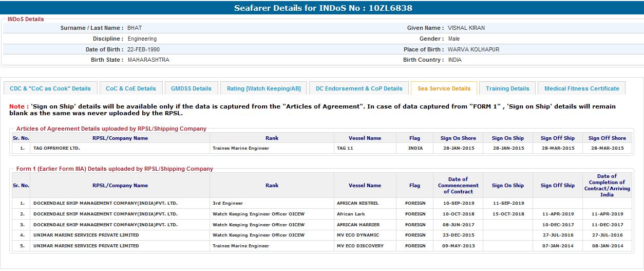Click the Sign On Shore column header
This screenshot has width=644, height=271.
click(458, 138)
